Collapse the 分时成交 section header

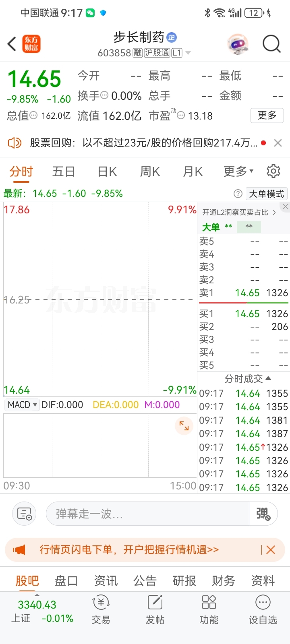pos(248,378)
